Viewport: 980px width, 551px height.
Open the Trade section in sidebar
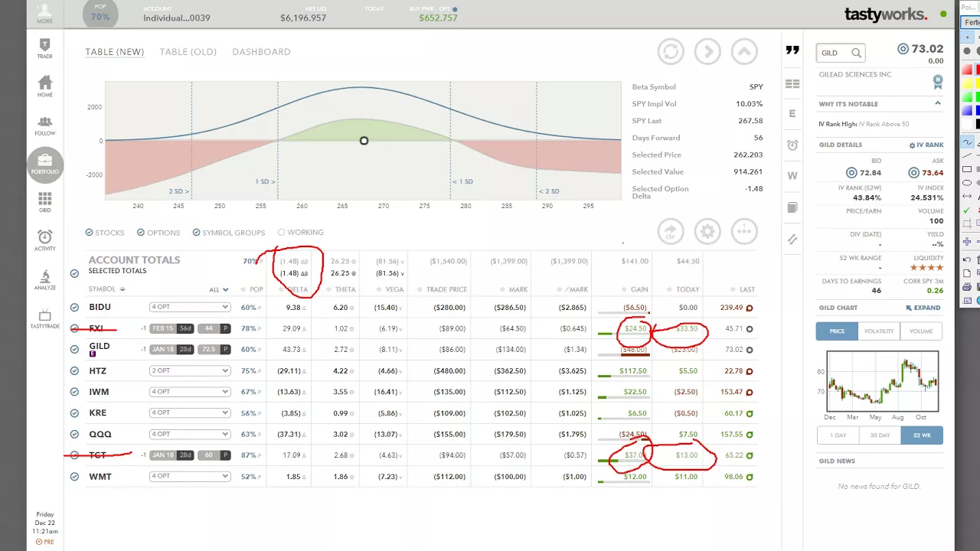click(45, 48)
